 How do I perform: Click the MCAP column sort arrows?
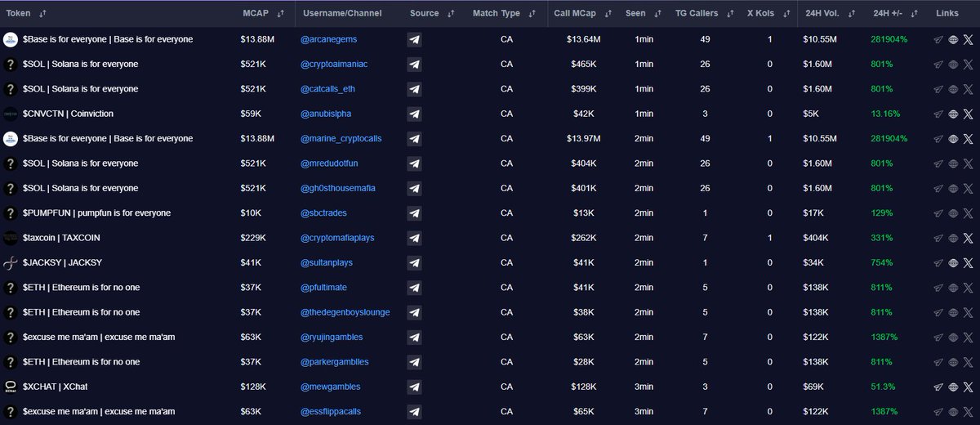(280, 14)
